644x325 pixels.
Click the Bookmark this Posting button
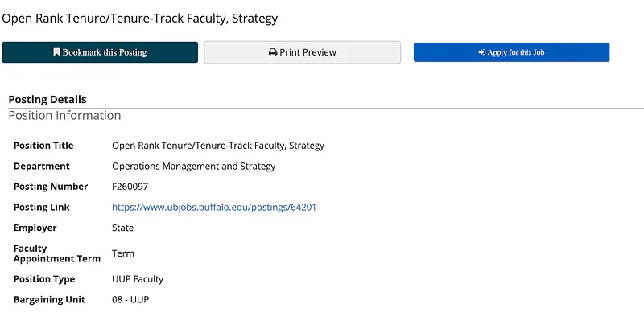tap(100, 52)
